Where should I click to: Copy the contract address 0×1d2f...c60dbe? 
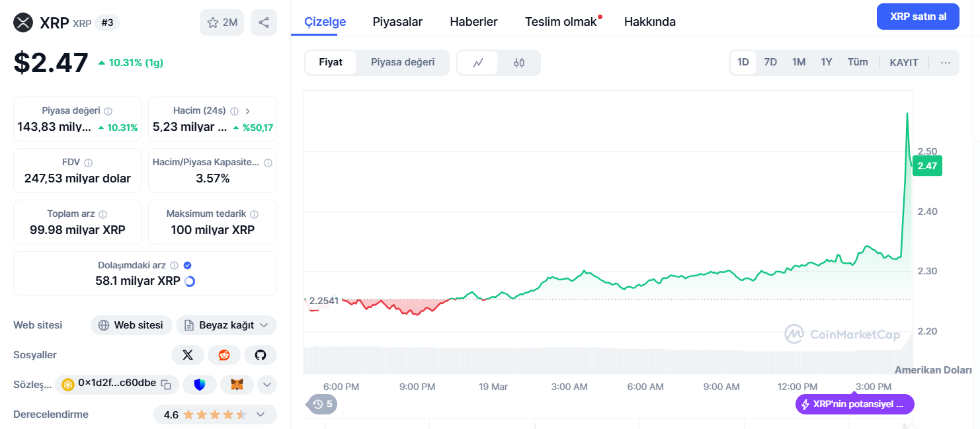click(167, 383)
